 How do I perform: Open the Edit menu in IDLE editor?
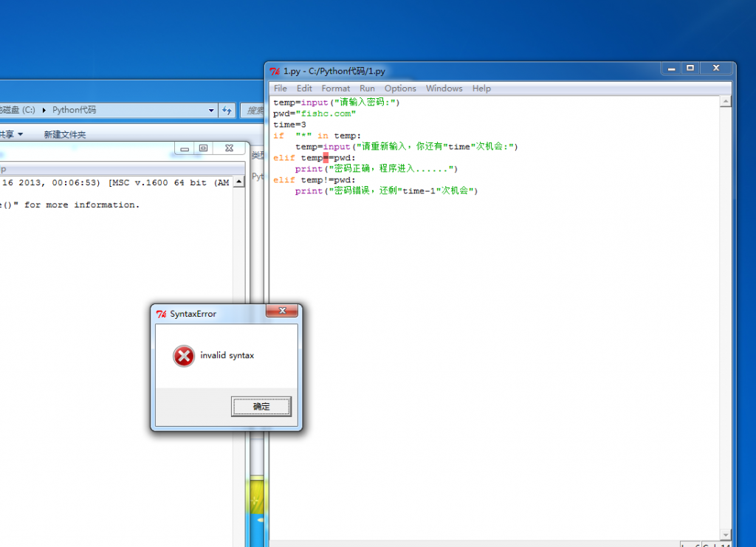[304, 89]
